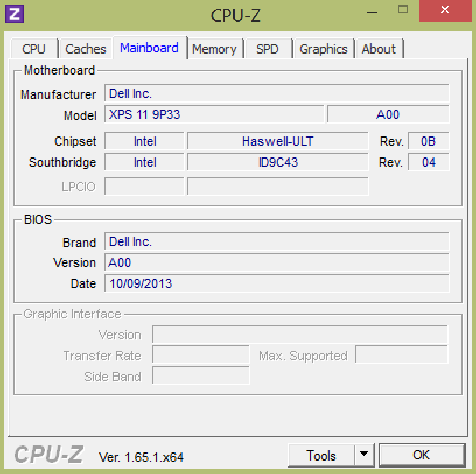Click the Southbridge label
476x474 pixels.
tap(62, 162)
